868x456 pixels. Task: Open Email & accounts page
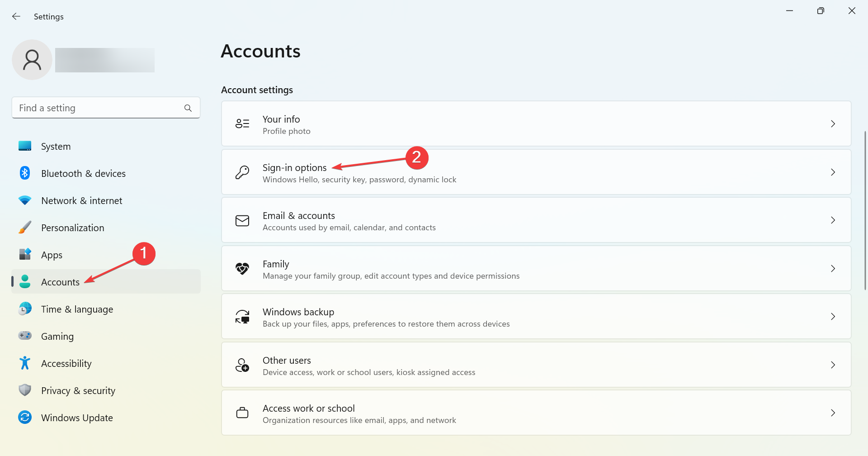point(536,220)
